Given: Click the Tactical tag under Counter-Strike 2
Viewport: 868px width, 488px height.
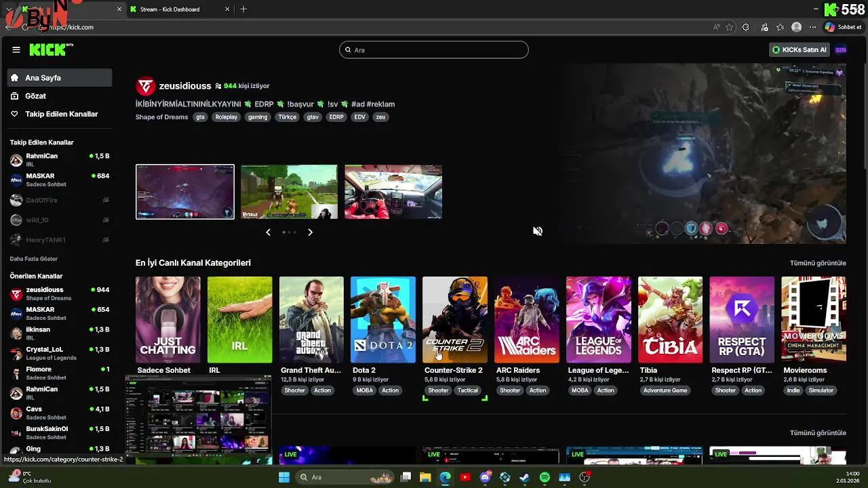Looking at the screenshot, I should (x=468, y=390).
